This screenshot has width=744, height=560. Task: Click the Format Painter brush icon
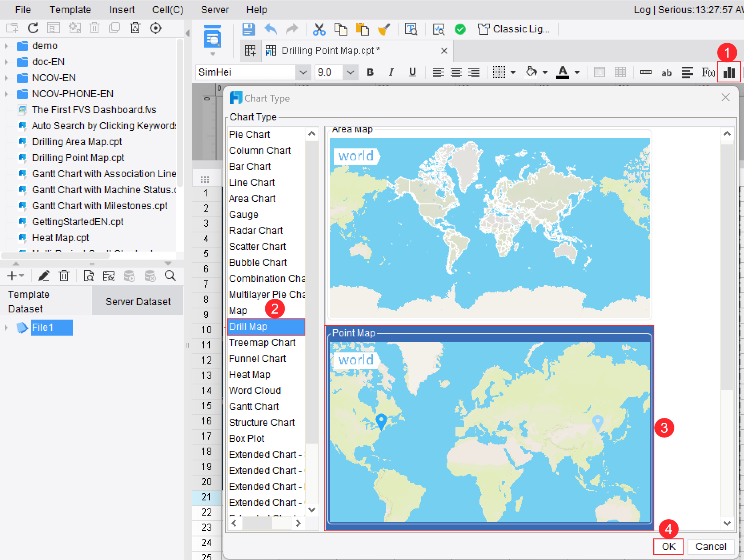(384, 29)
